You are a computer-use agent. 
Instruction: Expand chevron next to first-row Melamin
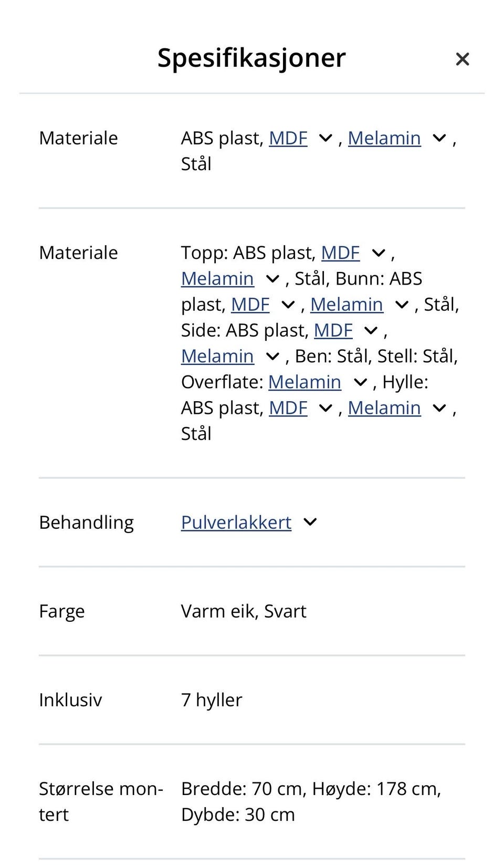point(439,138)
